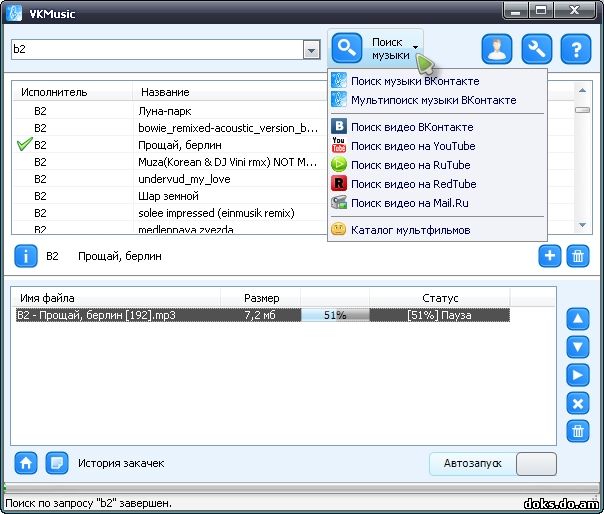The width and height of the screenshot is (604, 514).
Task: Select Muza(Korean & DJ Vini rmx) track
Action: click(x=169, y=162)
